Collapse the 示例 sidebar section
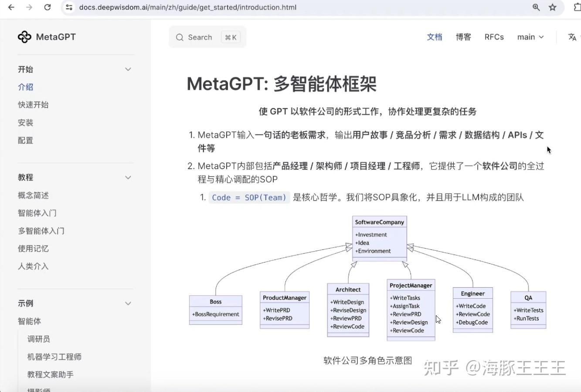The width and height of the screenshot is (581, 392). coord(128,303)
